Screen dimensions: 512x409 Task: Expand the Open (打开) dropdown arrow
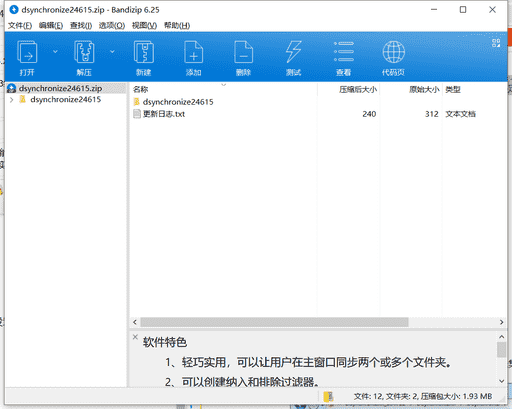[55, 52]
